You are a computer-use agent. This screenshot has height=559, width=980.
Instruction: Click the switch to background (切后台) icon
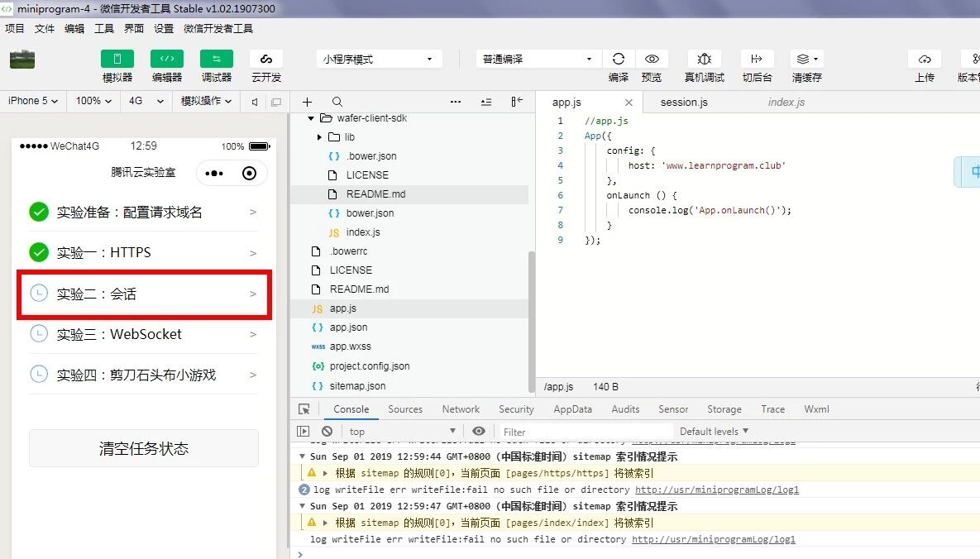pyautogui.click(x=757, y=59)
